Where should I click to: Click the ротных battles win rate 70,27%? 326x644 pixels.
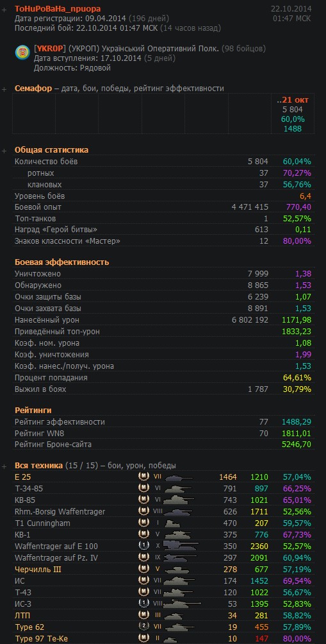(x=297, y=173)
